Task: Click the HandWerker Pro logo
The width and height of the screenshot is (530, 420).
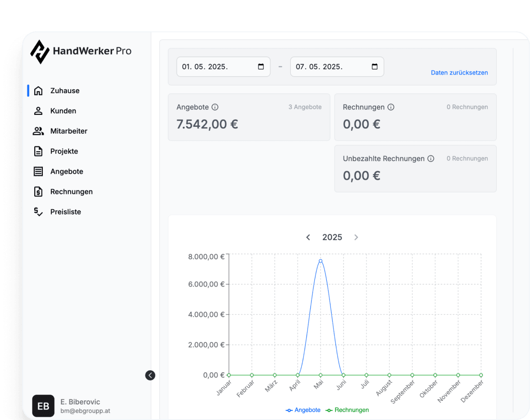Action: (81, 52)
